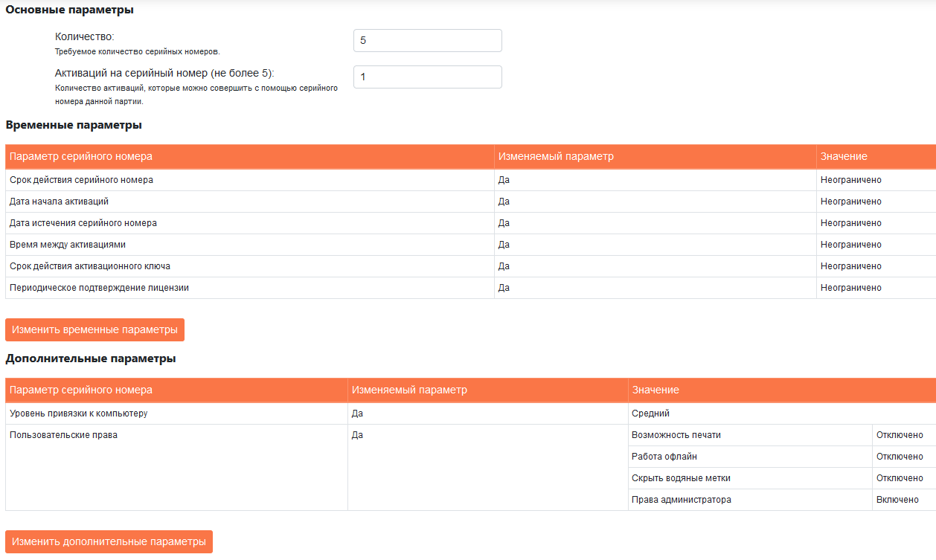Click Да cell in Срок действия активационного ключа row
936x560 pixels.
pos(655,266)
